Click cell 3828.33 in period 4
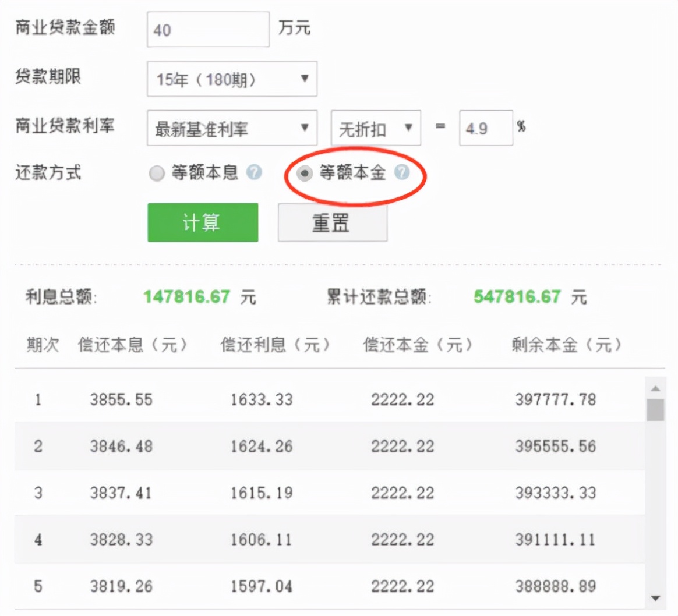The image size is (678, 616). [x=121, y=540]
